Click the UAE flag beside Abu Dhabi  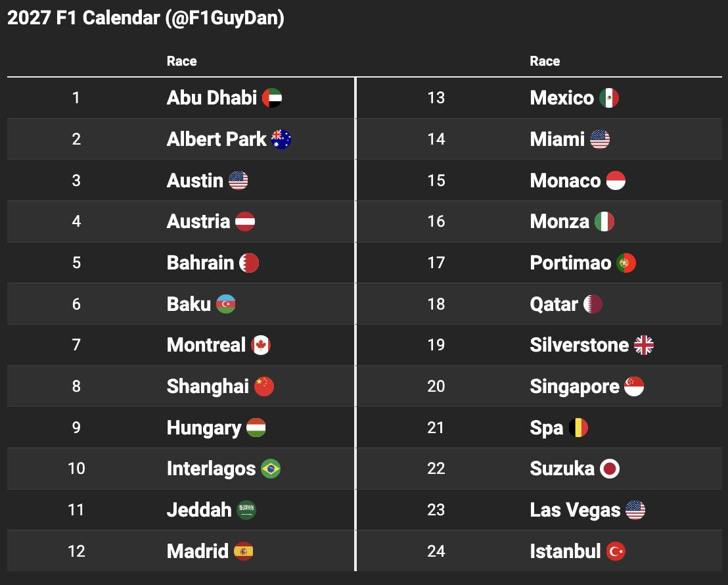click(272, 98)
